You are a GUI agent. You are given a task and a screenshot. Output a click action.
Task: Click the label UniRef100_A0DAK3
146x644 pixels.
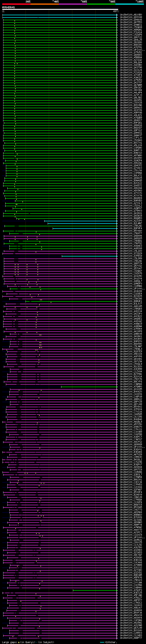click(x=131, y=246)
